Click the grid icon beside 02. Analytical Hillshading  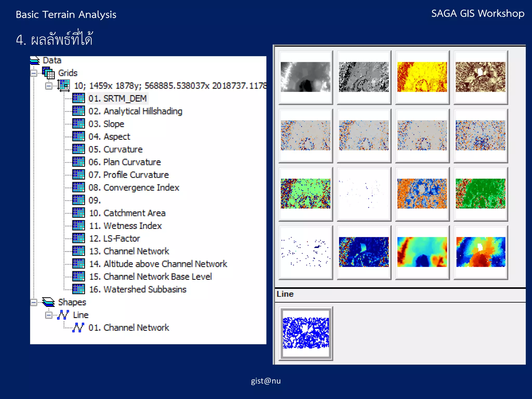[x=78, y=111]
